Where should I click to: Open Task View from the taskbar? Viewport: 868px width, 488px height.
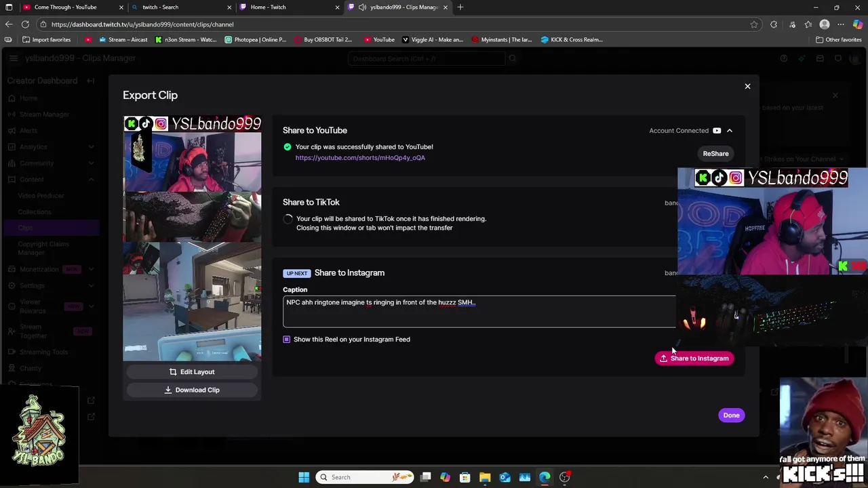425,477
